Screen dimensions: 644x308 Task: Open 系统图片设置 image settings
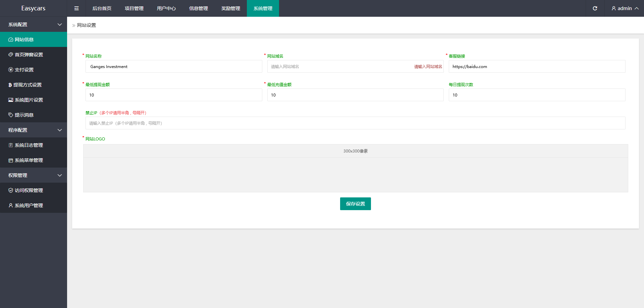29,100
